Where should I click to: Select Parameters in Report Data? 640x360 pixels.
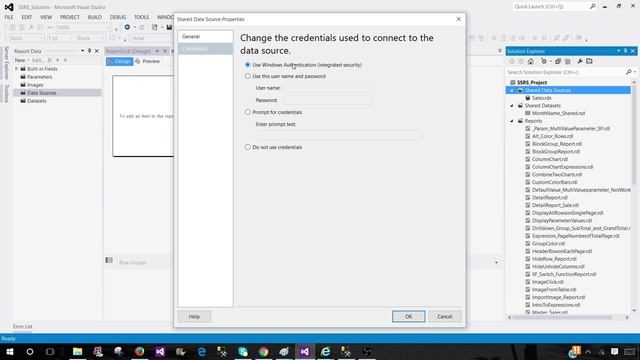(39, 77)
